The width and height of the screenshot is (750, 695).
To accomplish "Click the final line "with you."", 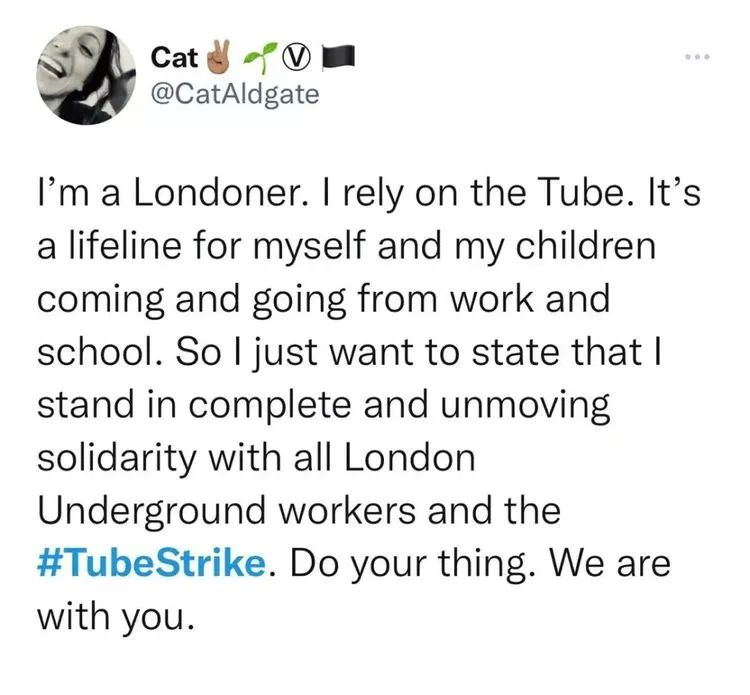I will click(117, 617).
